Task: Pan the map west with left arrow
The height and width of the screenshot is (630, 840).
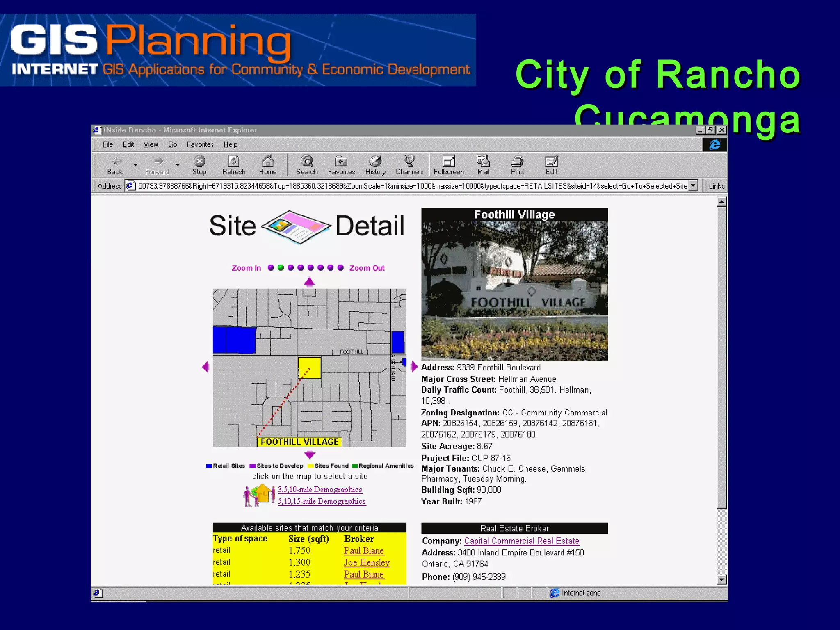Action: [x=206, y=367]
